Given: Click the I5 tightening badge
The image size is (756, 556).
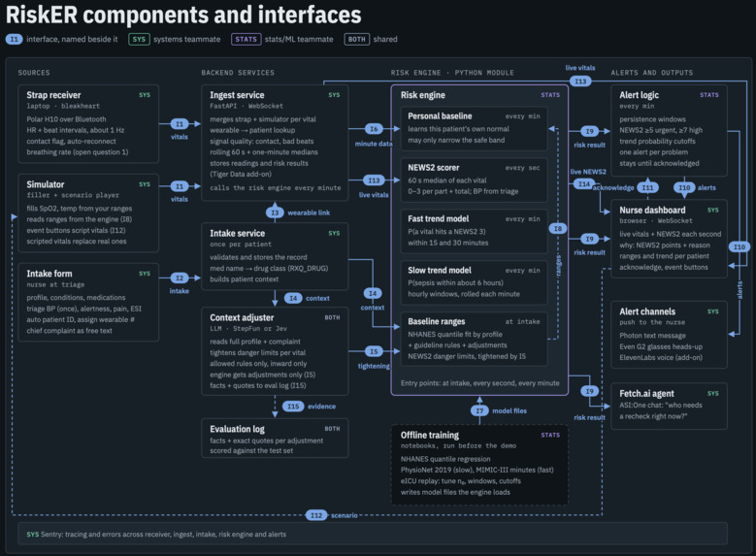Looking at the screenshot, I should click(x=374, y=351).
